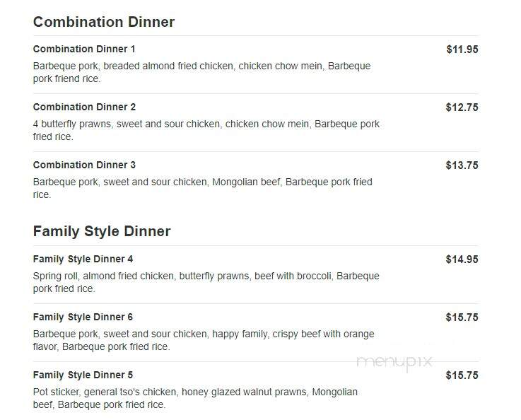Click the $11.95 price for Combination Dinner 1

(x=462, y=49)
